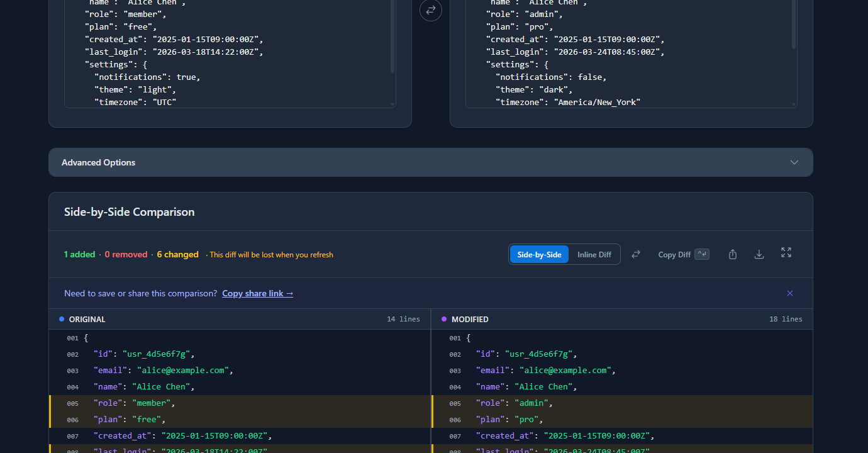Click the purple dot beside MODIFIED
868x453 pixels.
(443, 319)
